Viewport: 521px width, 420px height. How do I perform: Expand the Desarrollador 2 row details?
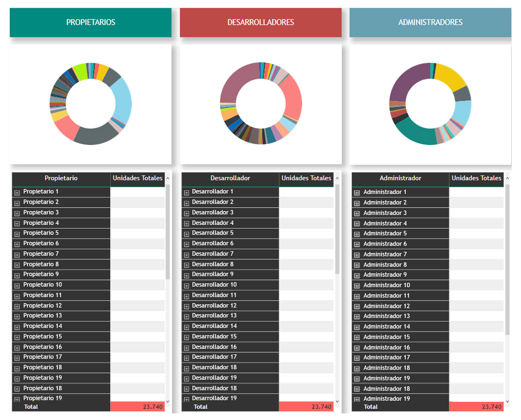pyautogui.click(x=186, y=202)
